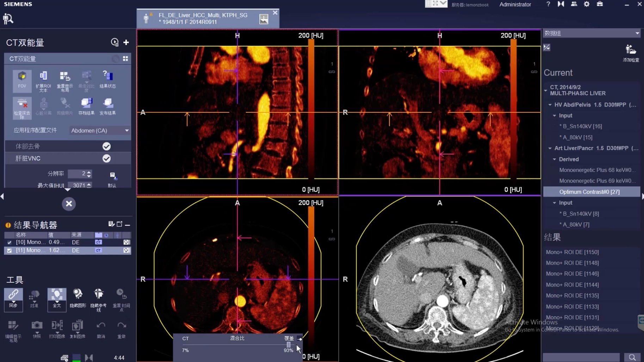This screenshot has height=362, width=644.
Task: Click the export icon in 结果导航器 header
Action: (x=119, y=224)
